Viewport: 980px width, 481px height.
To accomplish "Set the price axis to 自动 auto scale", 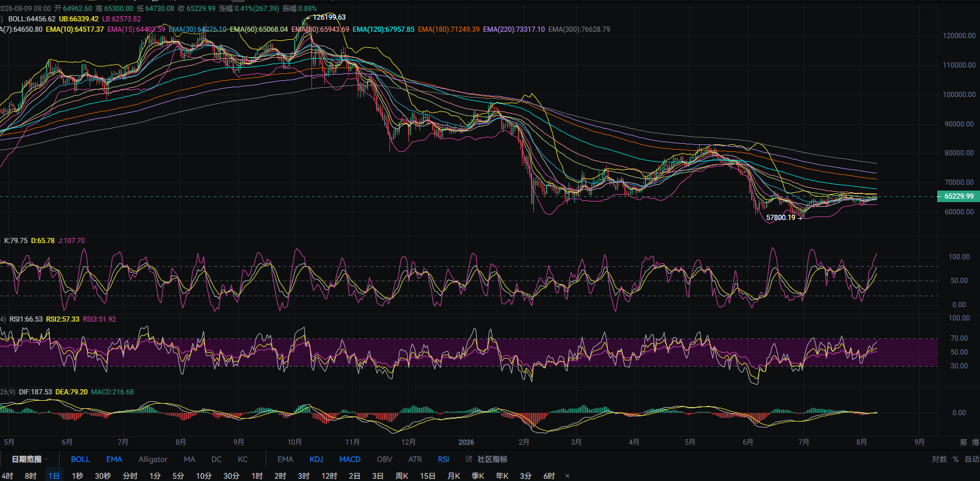I will (971, 459).
